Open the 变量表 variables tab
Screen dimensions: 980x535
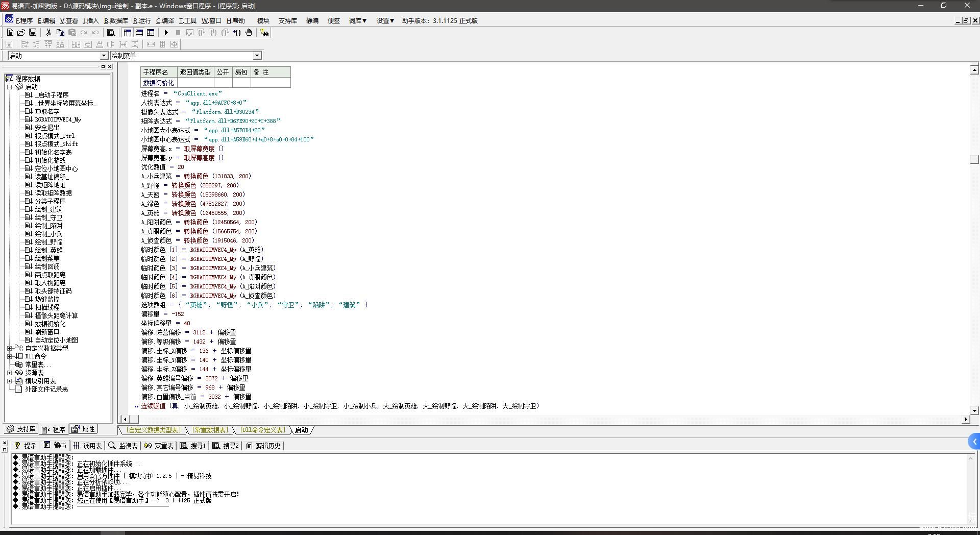[x=159, y=446]
